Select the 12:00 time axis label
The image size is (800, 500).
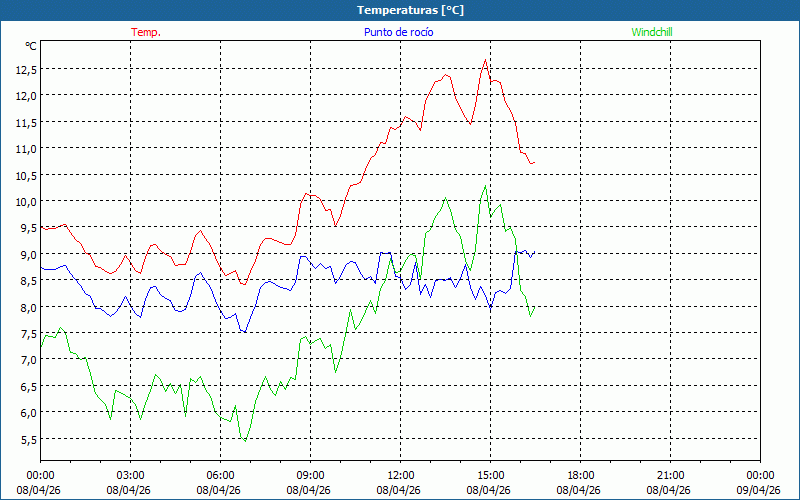click(x=400, y=475)
